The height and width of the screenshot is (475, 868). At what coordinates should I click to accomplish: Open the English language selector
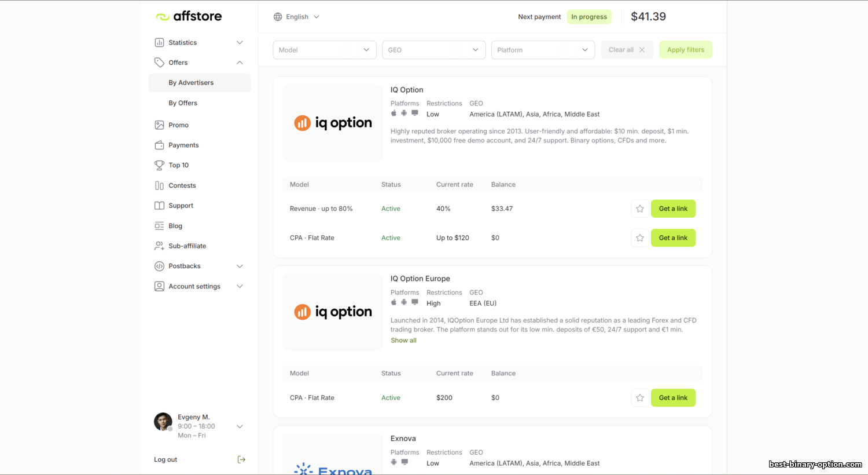(297, 17)
